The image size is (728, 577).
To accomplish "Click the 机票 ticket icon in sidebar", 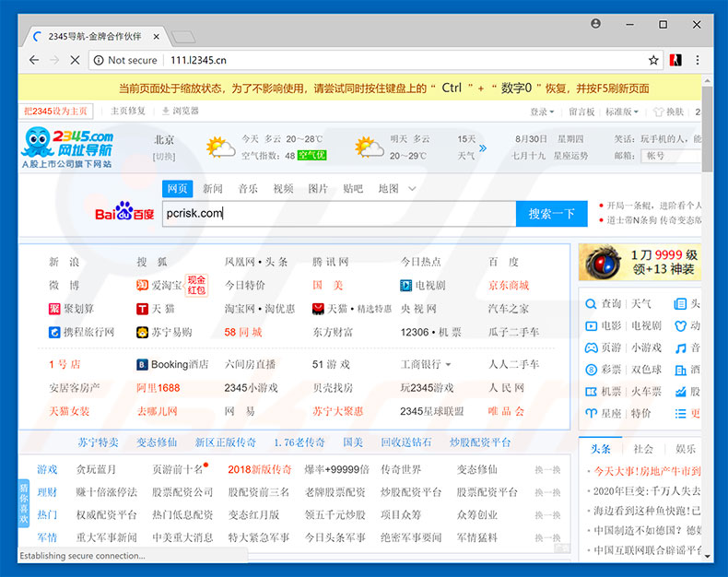I will 591,392.
